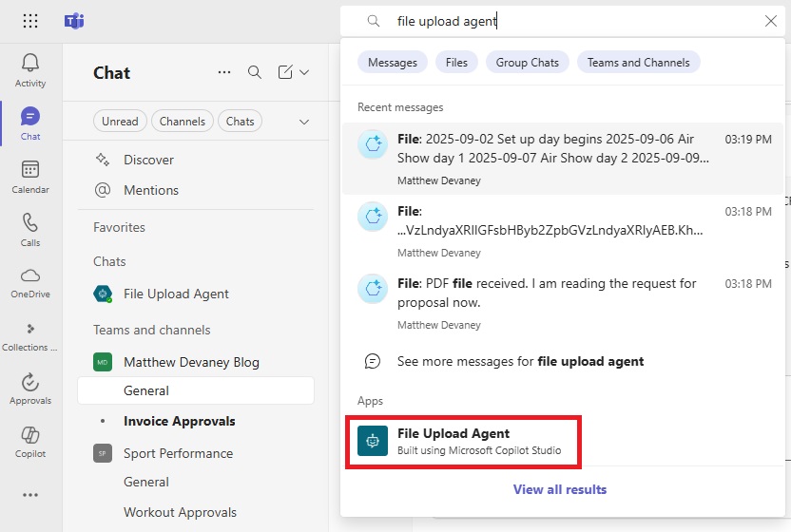Click View all results link
The width and height of the screenshot is (791, 532).
pos(559,489)
